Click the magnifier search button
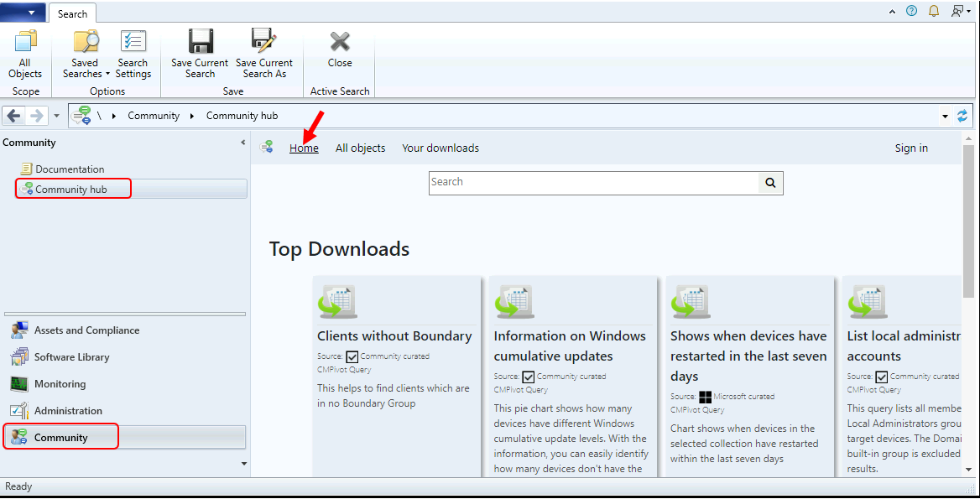Viewport: 980px width, 499px height. [x=770, y=183]
